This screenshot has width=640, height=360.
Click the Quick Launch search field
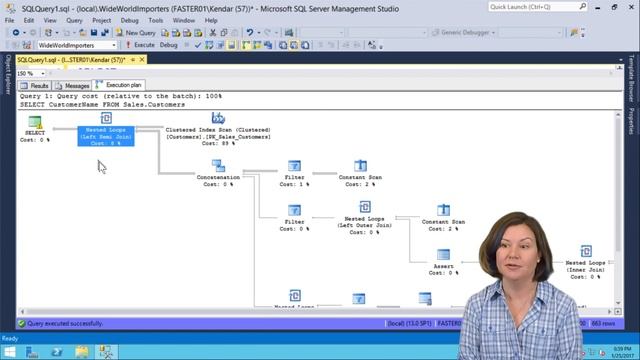(538, 7)
